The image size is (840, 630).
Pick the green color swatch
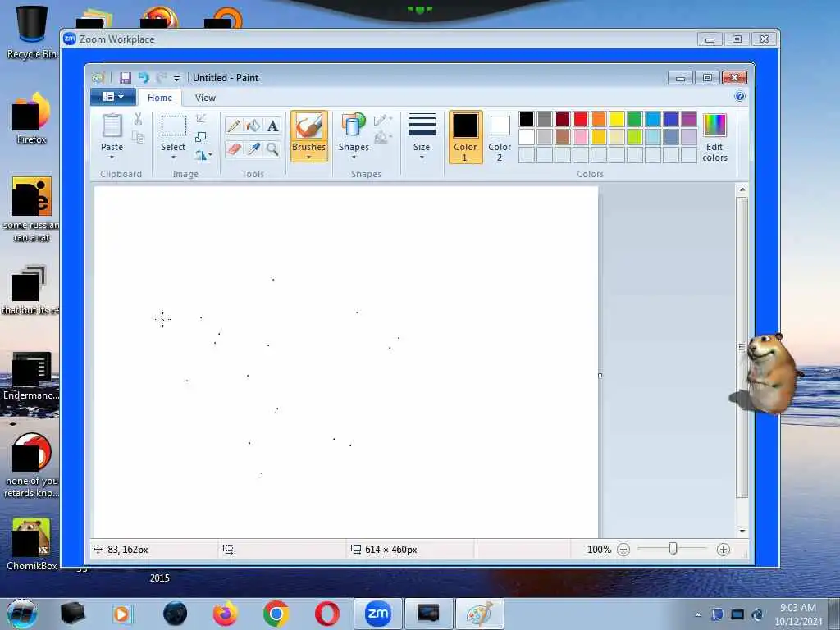point(635,119)
